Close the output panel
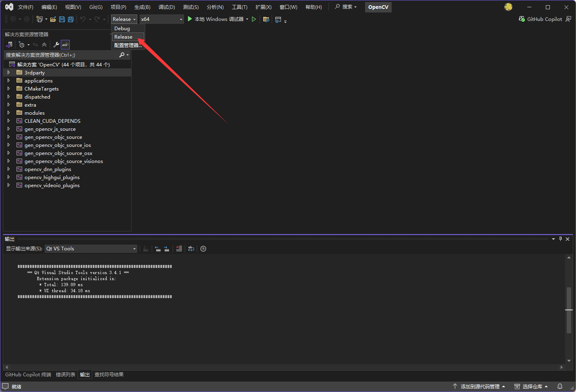The image size is (576, 392). (x=568, y=239)
